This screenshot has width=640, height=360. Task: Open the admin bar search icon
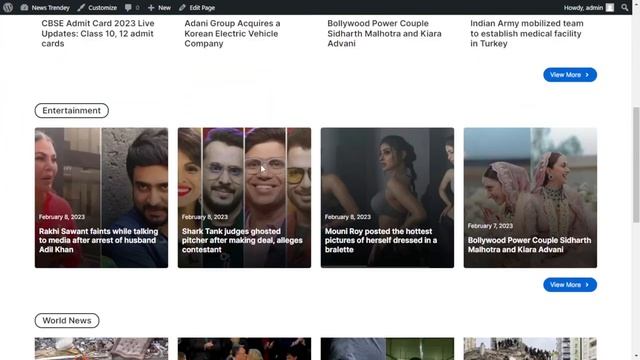(625, 7)
